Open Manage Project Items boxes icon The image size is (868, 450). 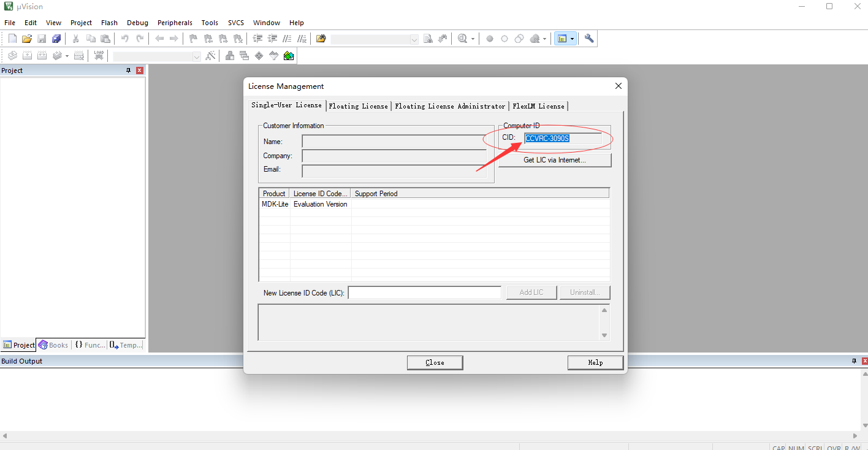click(230, 56)
